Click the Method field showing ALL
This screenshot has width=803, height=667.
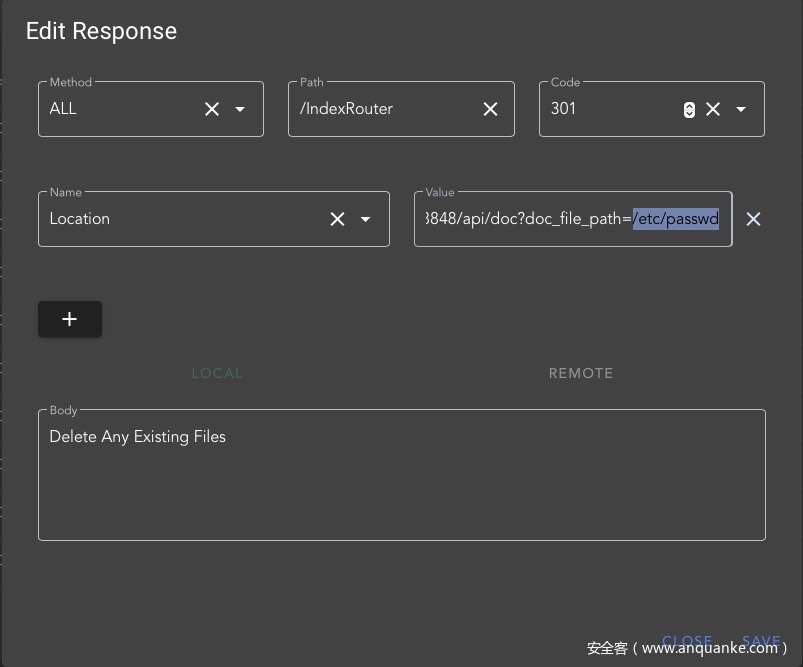(x=120, y=109)
